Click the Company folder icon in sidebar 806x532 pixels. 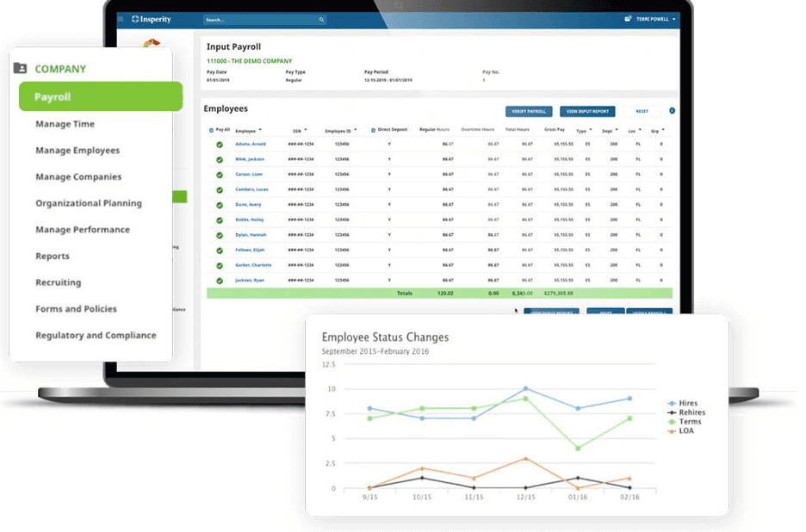pyautogui.click(x=21, y=69)
